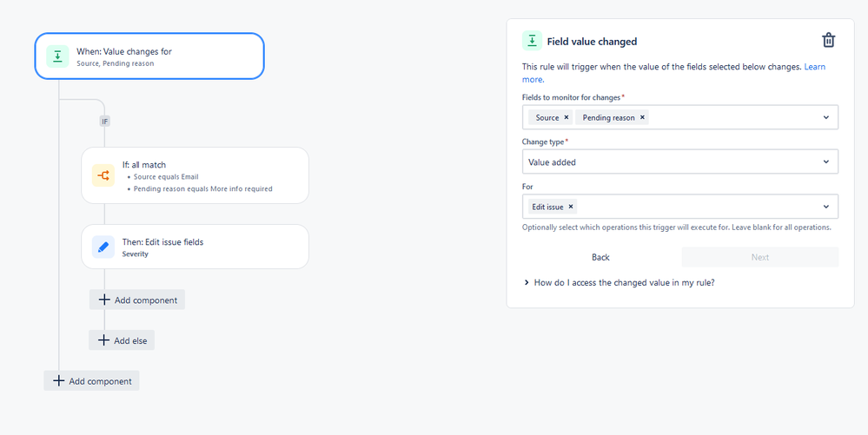Click the trash delete icon in panel
Screen dimensions: 868x435
[828, 41]
